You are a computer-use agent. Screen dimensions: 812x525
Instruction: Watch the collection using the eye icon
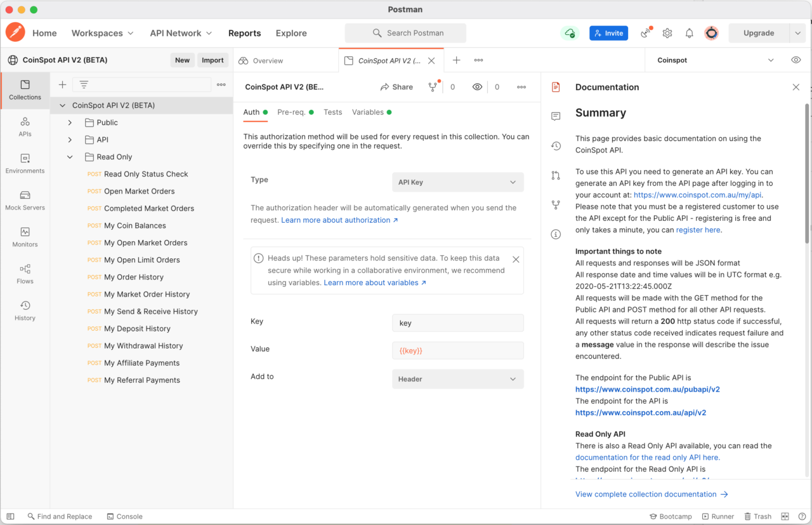(x=478, y=87)
